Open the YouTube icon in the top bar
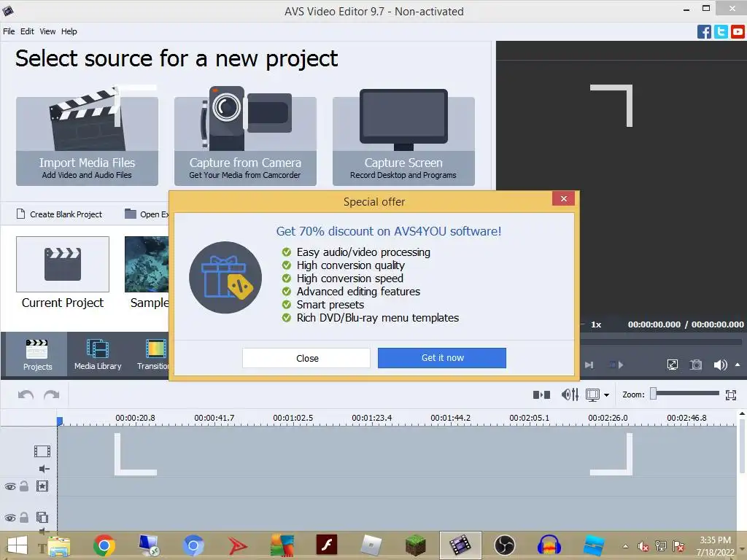747x560 pixels. 738,32
